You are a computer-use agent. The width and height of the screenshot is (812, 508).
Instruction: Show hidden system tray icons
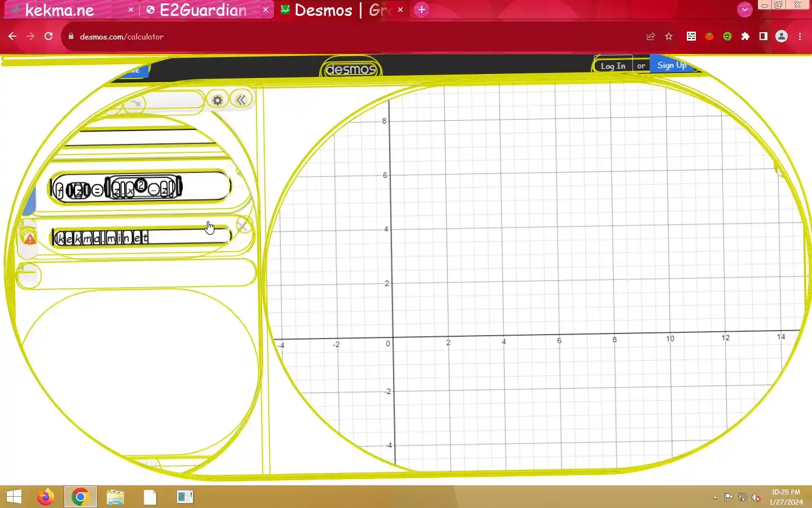click(715, 497)
